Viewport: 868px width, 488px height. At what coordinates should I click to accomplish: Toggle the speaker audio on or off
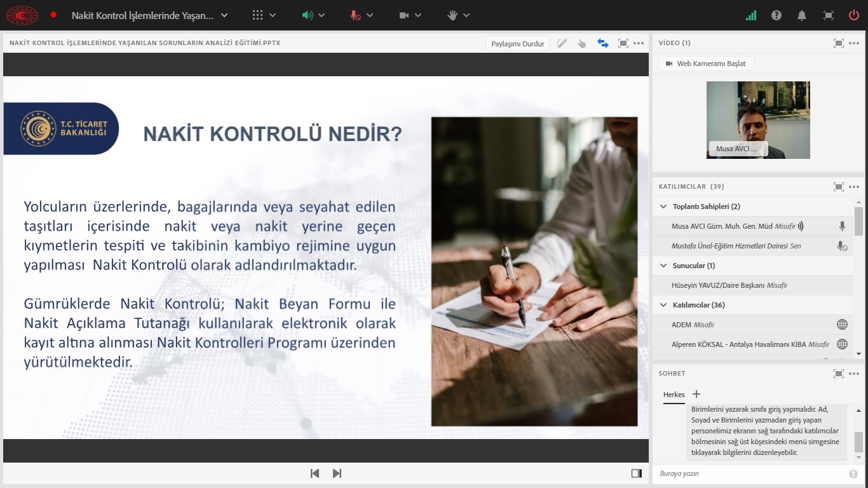[x=308, y=15]
